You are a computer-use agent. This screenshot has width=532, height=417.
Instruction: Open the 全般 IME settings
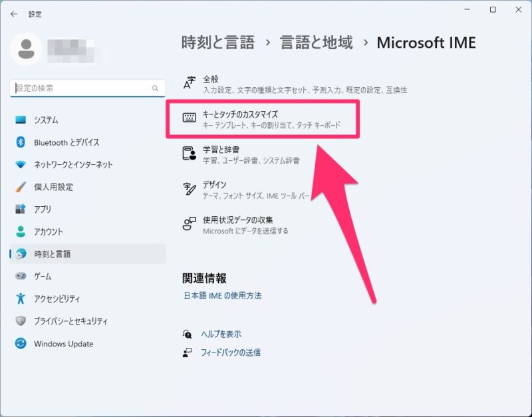click(x=295, y=84)
